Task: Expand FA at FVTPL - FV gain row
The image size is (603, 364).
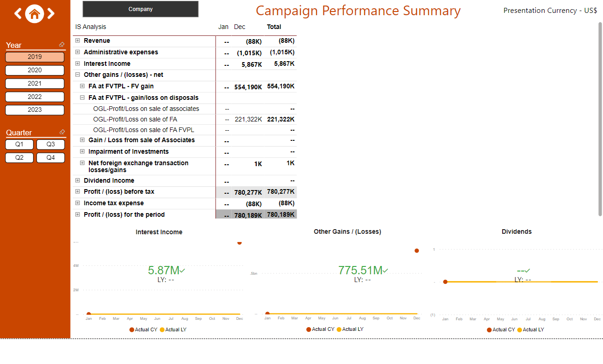Action: 82,86
